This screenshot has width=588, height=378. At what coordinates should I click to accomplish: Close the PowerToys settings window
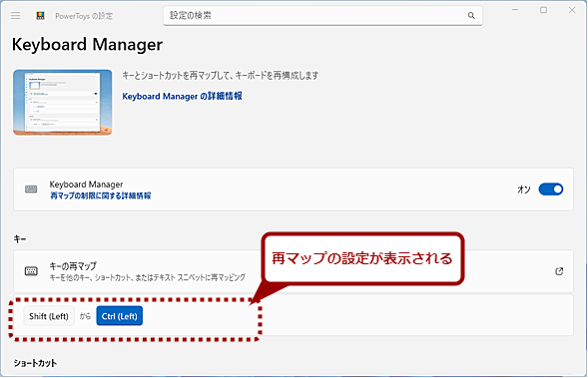572,10
